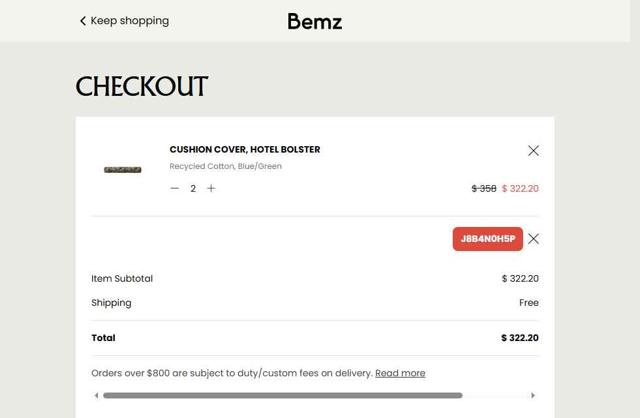Increase quantity with the plus icon
The image size is (640, 418).
[x=211, y=188]
